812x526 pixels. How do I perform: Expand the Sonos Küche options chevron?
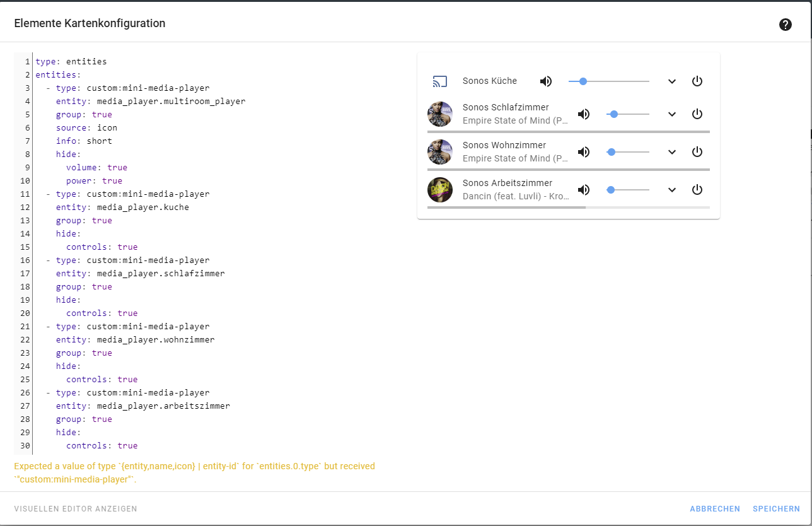[x=671, y=81]
